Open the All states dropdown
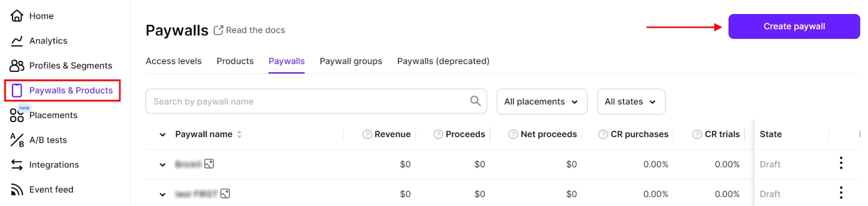This screenshot has height=206, width=868. tap(631, 102)
